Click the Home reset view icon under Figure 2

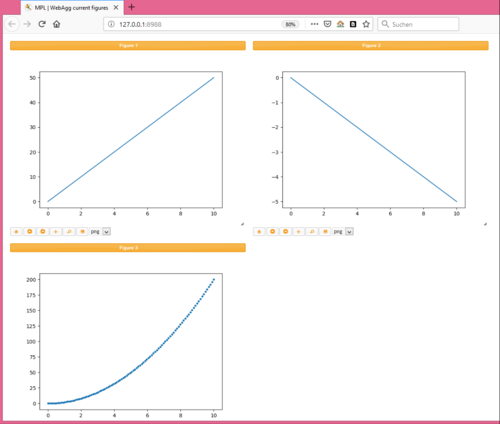(259, 231)
